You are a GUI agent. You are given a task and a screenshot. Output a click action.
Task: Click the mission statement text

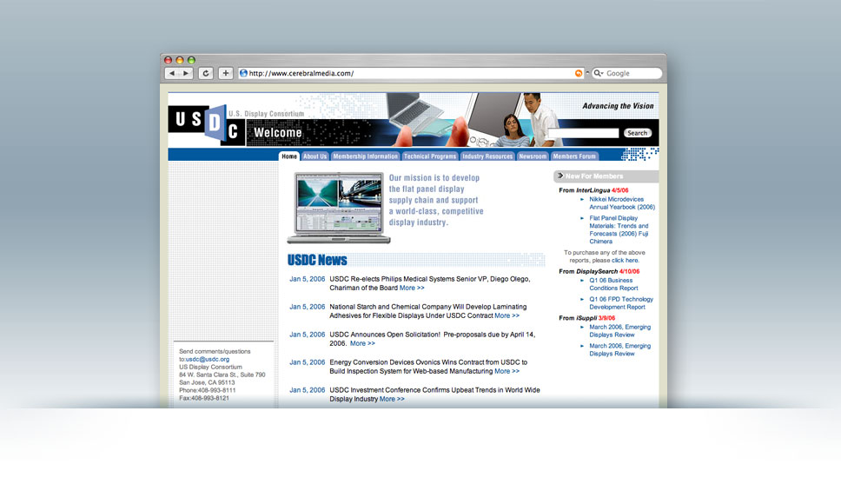436,200
